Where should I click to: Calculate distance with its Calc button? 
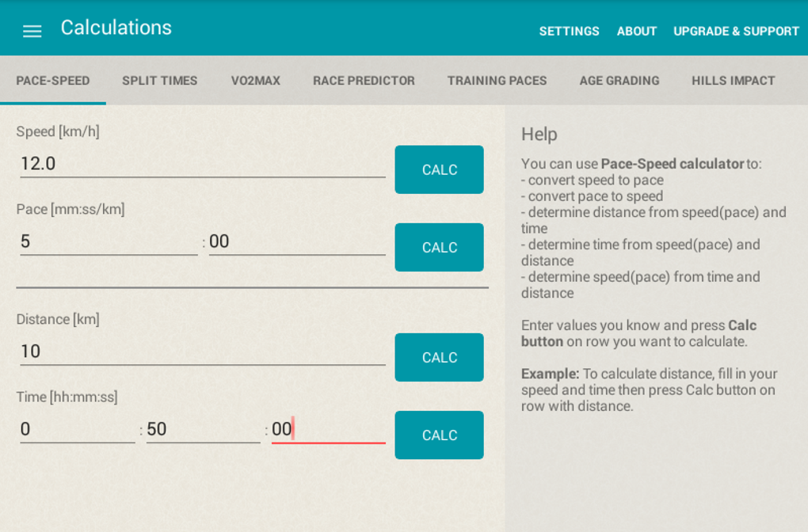[439, 357]
